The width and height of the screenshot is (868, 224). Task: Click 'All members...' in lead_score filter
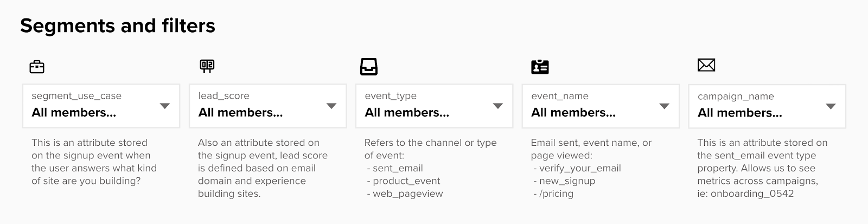tap(240, 113)
